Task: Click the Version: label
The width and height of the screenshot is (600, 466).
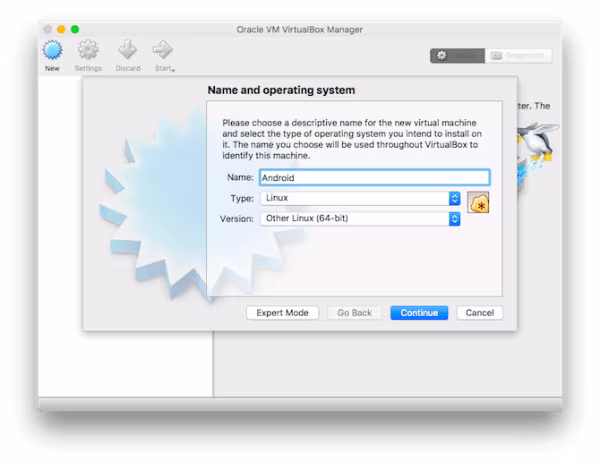Action: click(236, 218)
